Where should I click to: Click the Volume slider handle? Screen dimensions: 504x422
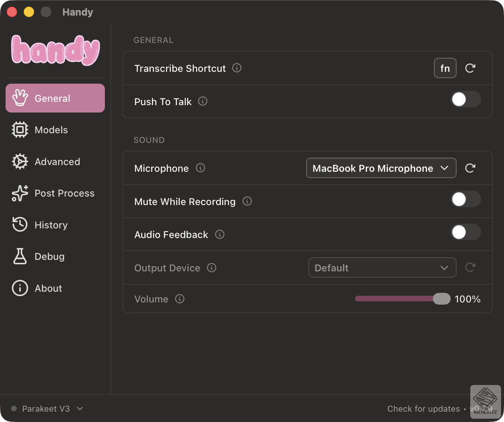(441, 299)
